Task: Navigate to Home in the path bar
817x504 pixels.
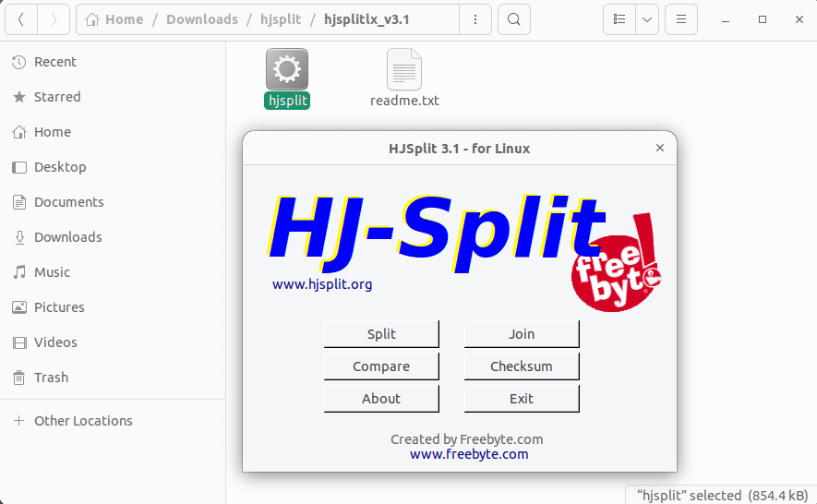Action: (x=114, y=19)
